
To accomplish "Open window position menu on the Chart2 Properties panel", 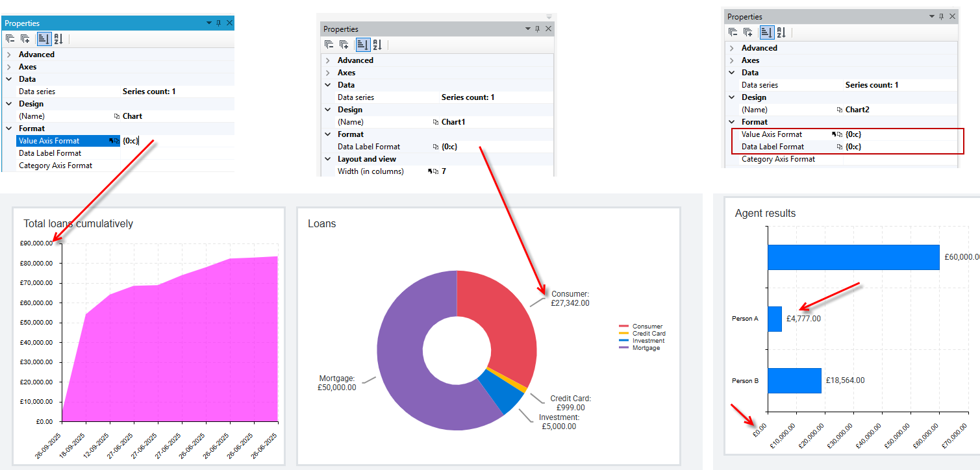I will pyautogui.click(x=932, y=16).
